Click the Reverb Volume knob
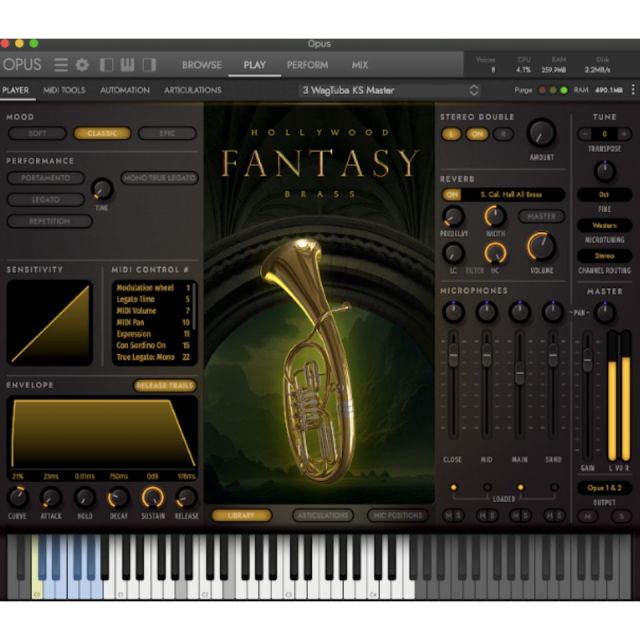640x640 pixels. click(x=541, y=247)
